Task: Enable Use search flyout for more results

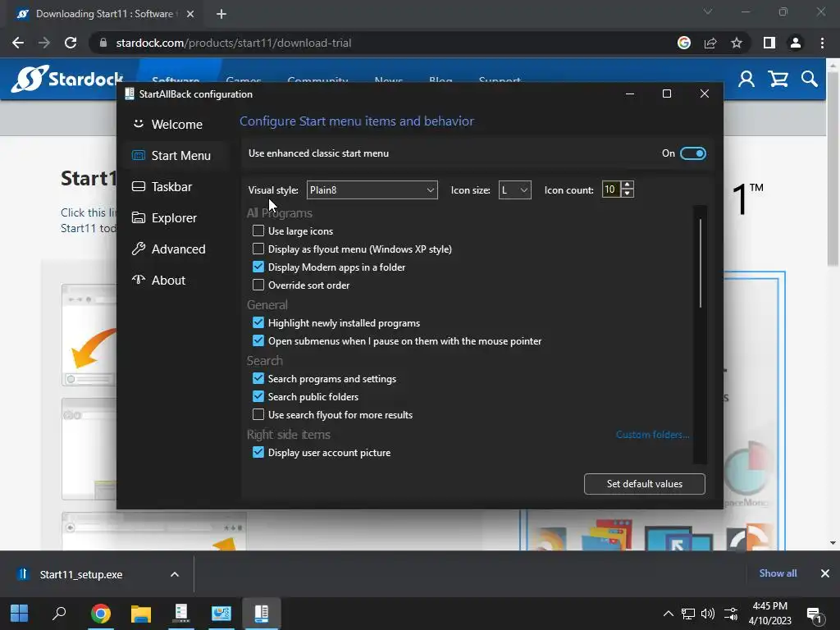Action: pos(258,414)
